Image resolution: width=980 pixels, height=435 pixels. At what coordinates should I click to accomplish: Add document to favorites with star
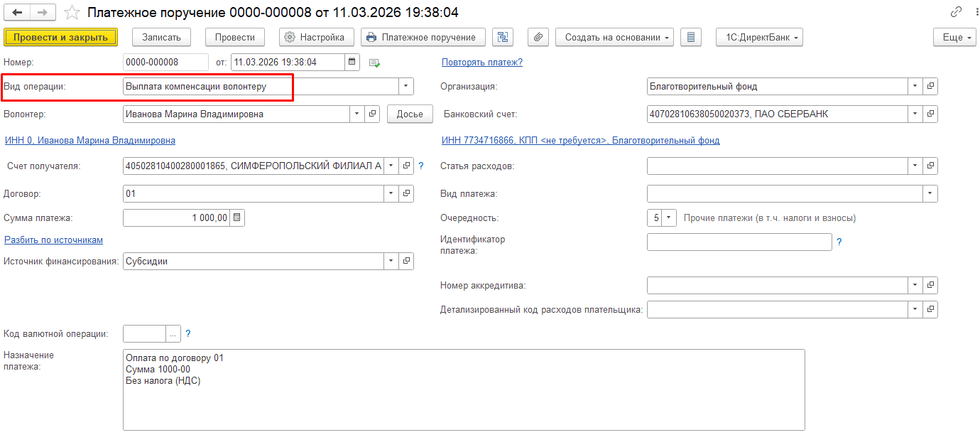72,13
